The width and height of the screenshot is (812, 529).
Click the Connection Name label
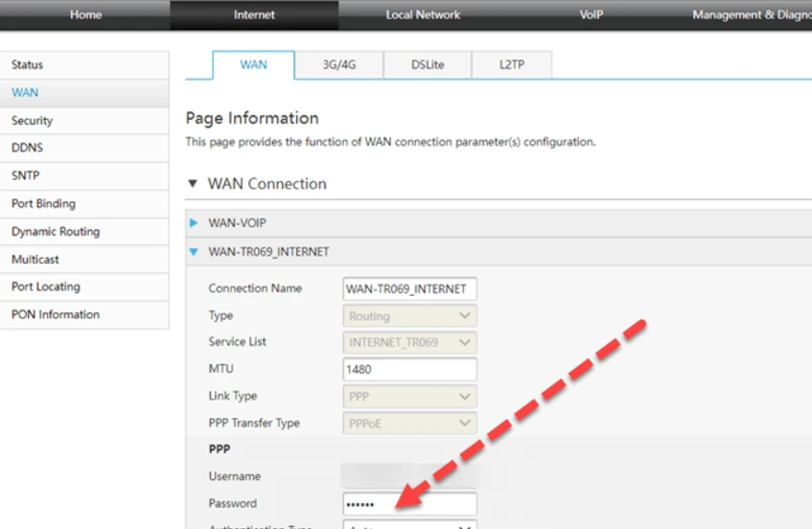pyautogui.click(x=255, y=288)
